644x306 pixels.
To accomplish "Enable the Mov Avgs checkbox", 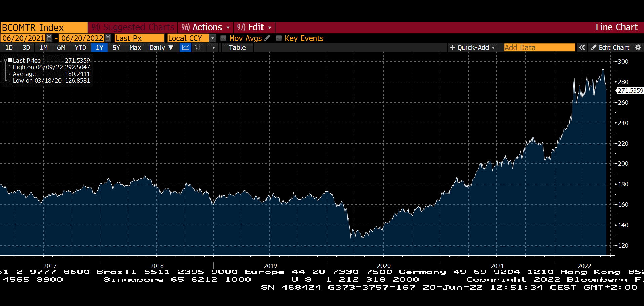I will (x=223, y=38).
